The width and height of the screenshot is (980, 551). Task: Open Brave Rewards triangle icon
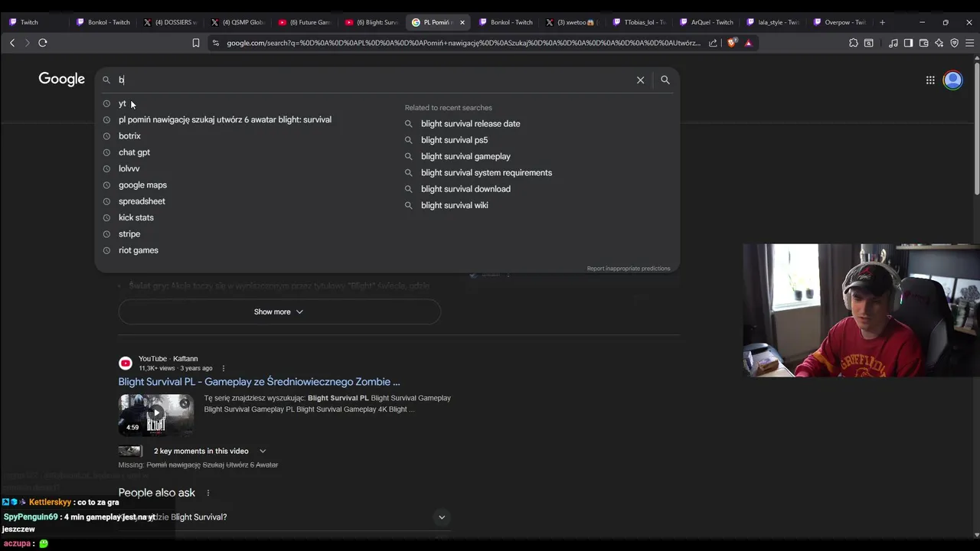coord(748,43)
